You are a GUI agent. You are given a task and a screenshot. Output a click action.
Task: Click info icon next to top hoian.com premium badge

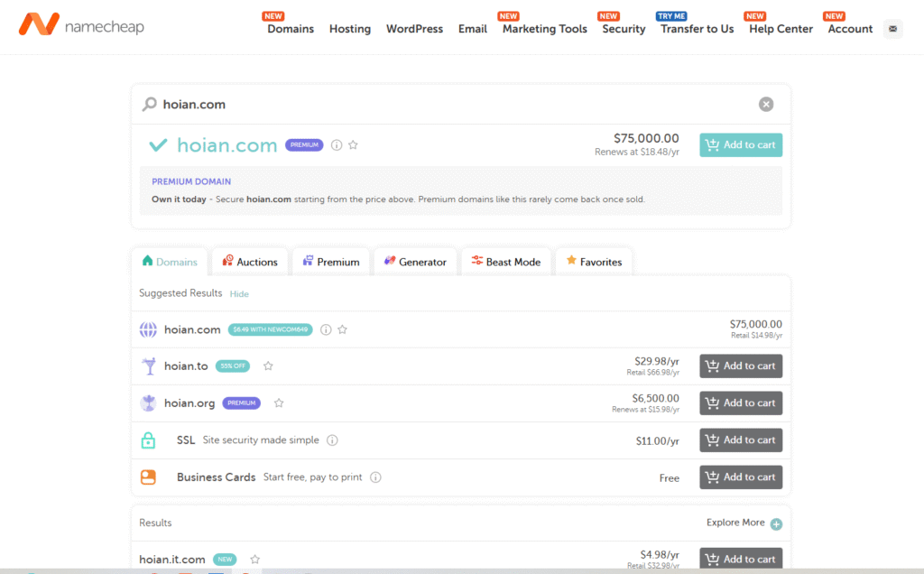pyautogui.click(x=337, y=145)
